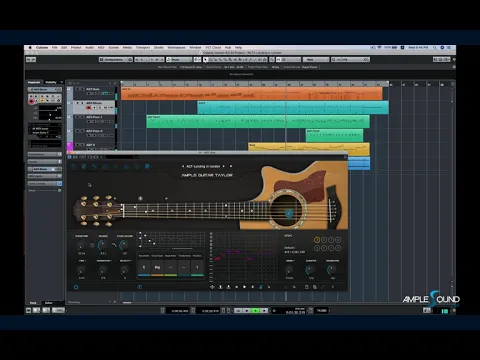
Task: Click first panel icon in Ample Guitar header
Action: 74,166
